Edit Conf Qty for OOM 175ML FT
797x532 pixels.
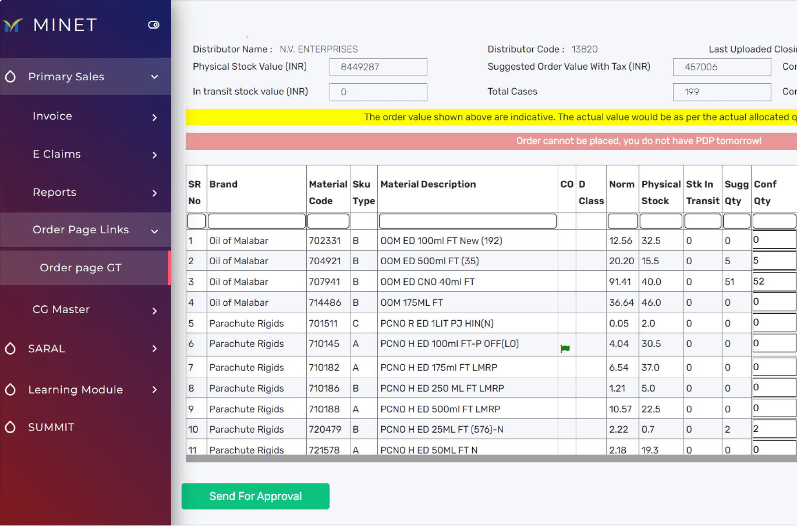tap(775, 302)
